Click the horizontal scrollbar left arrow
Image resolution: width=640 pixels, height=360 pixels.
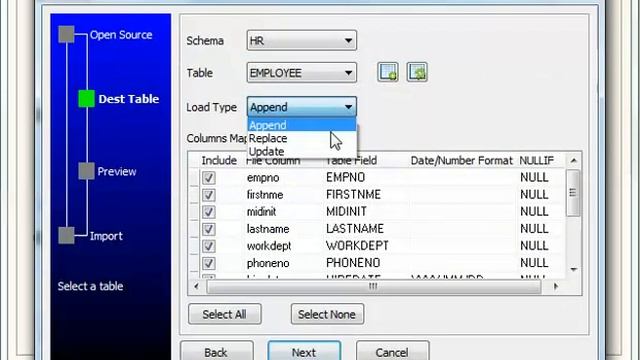(196, 287)
